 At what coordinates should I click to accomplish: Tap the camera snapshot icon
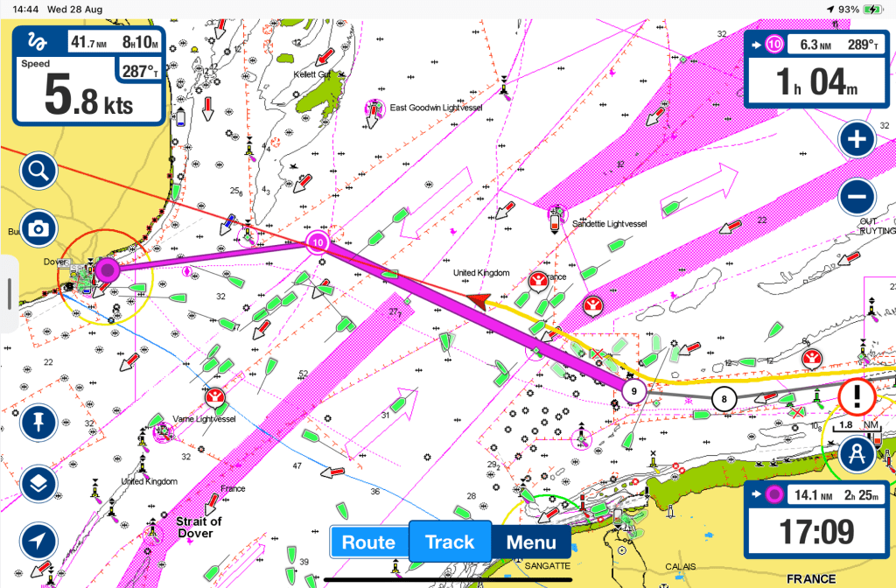[x=38, y=228]
